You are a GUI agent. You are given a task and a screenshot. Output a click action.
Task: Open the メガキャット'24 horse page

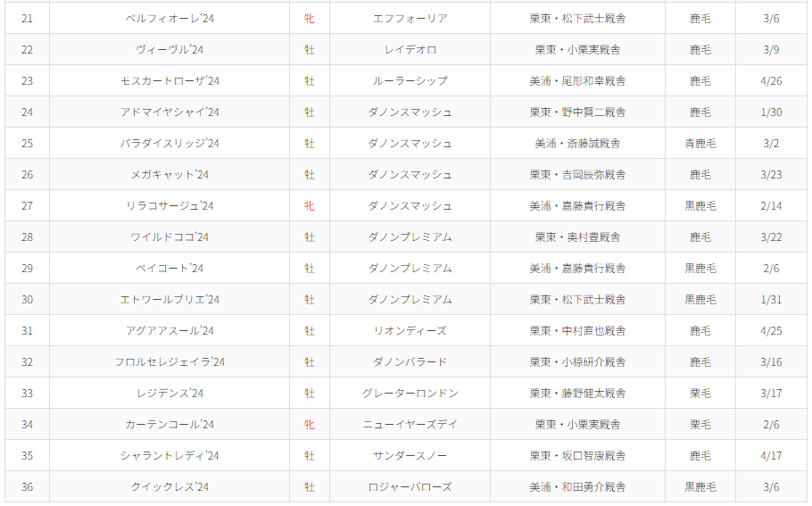(x=170, y=174)
